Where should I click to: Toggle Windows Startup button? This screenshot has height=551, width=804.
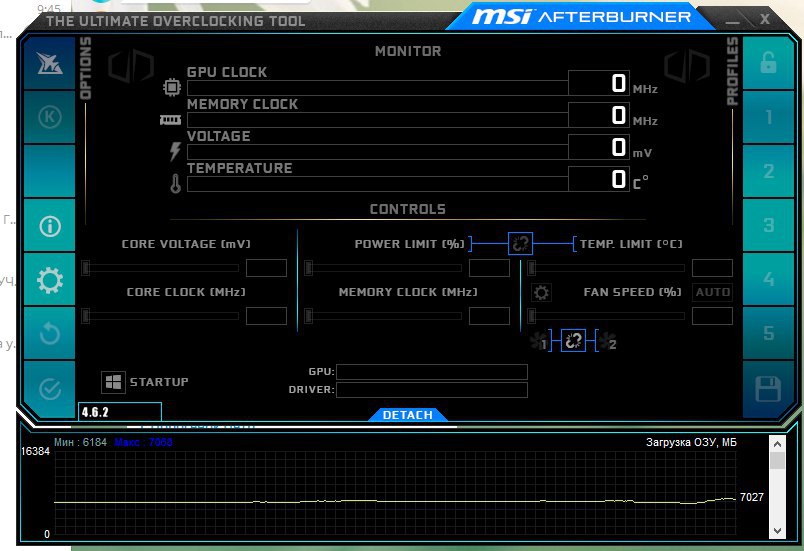coord(113,382)
